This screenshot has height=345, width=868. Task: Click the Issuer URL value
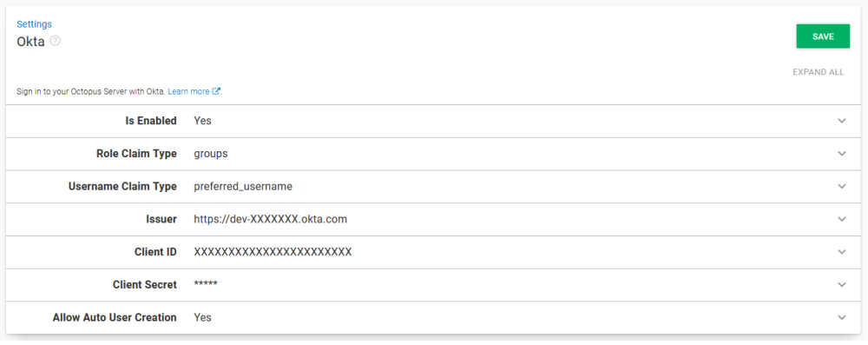coord(270,219)
